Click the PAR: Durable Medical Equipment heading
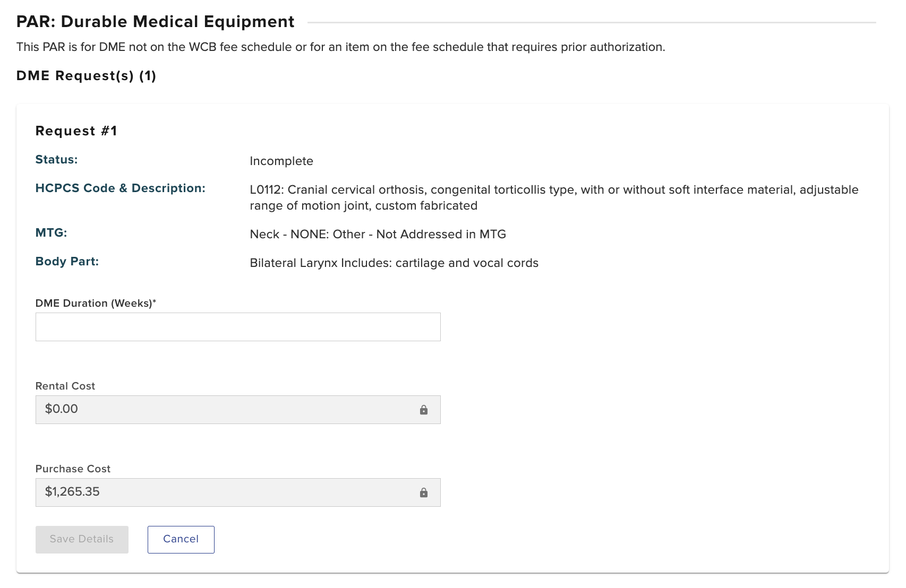The width and height of the screenshot is (906, 588). coord(156,22)
